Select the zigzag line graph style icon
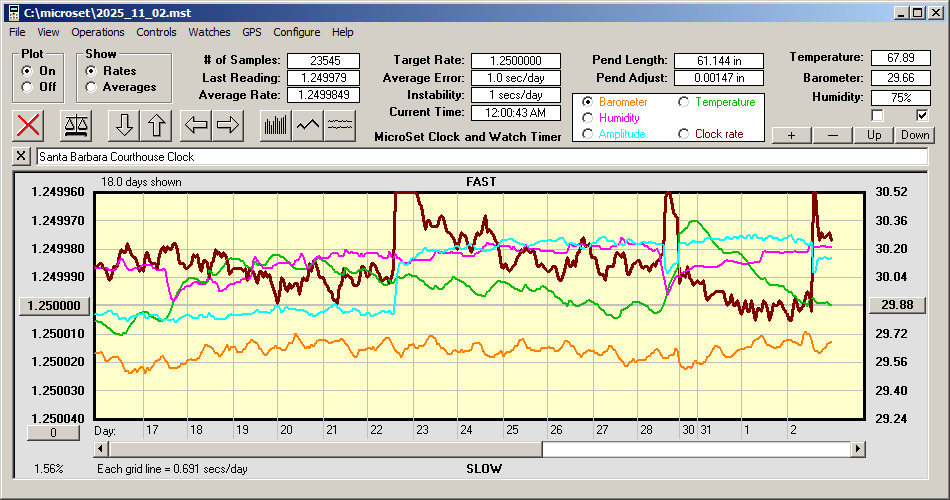The width and height of the screenshot is (950, 500). click(308, 125)
